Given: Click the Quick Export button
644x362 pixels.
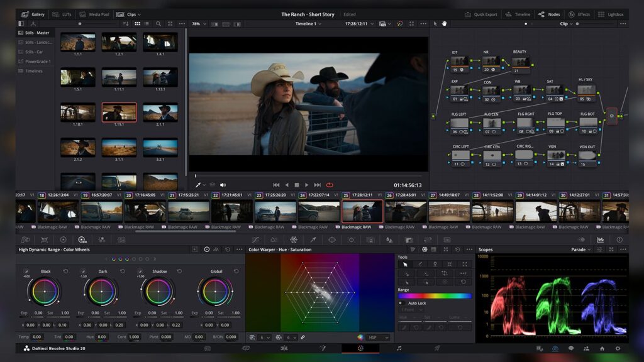Looking at the screenshot, I should (x=480, y=14).
